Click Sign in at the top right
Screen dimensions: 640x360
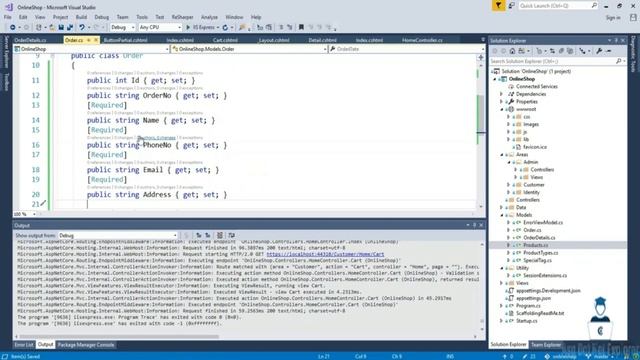[x=613, y=18]
